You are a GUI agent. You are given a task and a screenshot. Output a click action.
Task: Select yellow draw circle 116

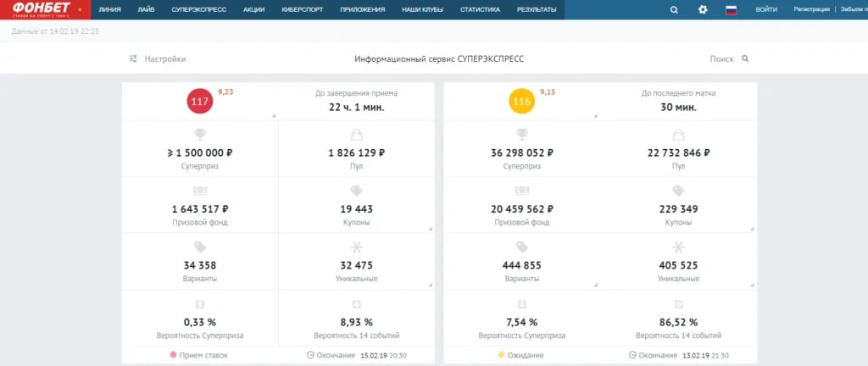[x=521, y=101]
